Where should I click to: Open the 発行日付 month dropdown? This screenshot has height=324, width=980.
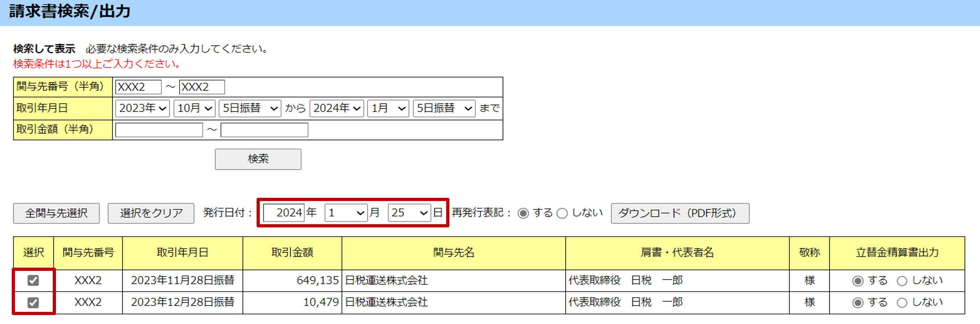pyautogui.click(x=345, y=212)
